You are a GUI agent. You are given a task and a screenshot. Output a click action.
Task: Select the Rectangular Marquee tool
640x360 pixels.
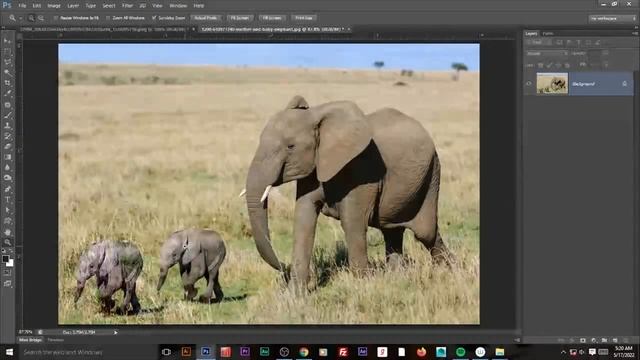click(7, 51)
